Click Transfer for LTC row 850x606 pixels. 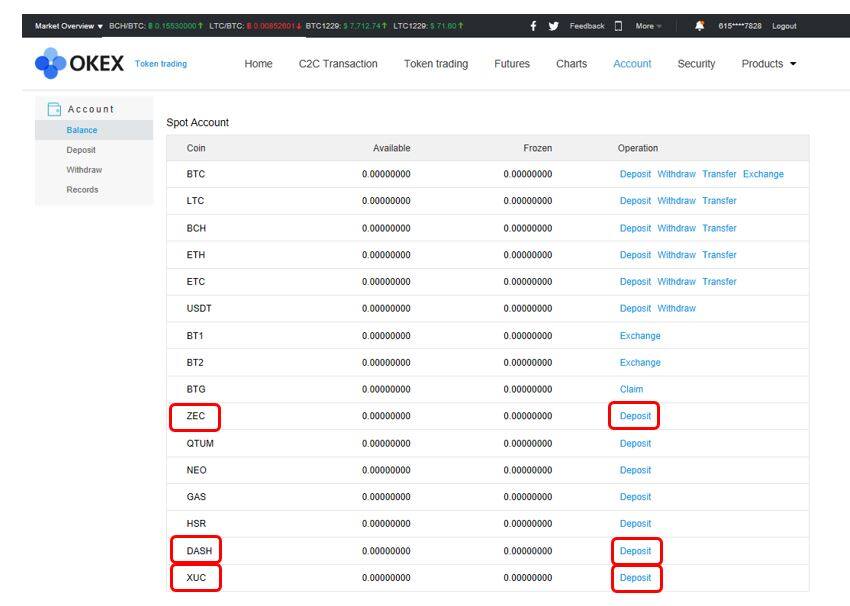(x=719, y=201)
